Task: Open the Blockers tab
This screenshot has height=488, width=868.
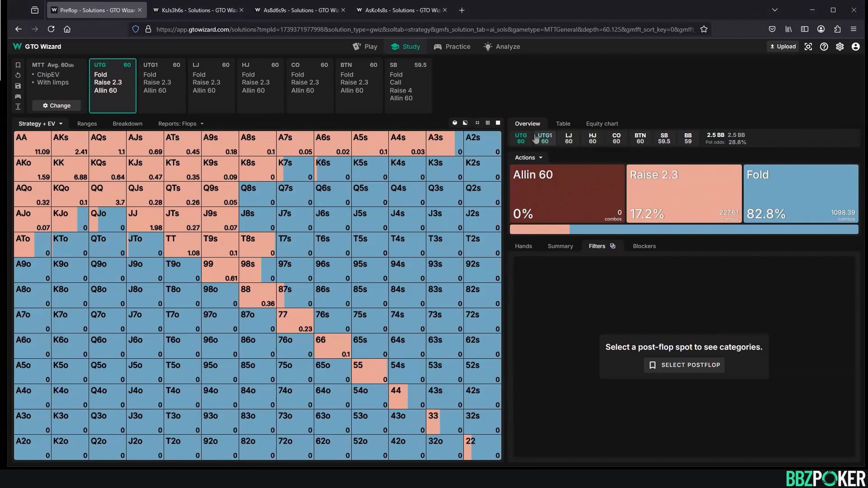Action: tap(644, 246)
